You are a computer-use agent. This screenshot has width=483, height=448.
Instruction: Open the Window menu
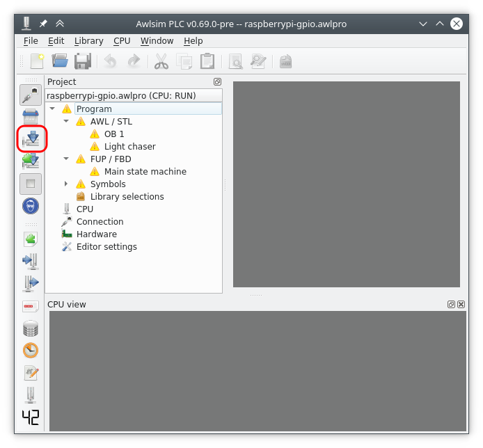pos(157,41)
